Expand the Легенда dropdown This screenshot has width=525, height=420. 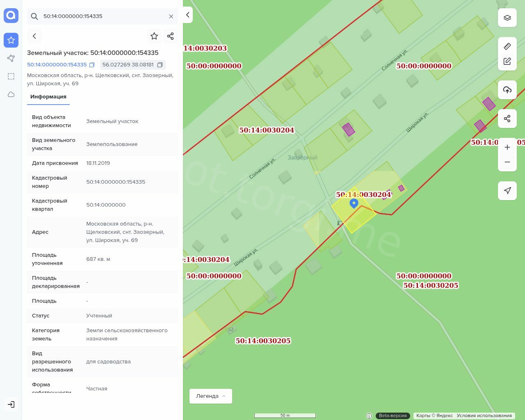[x=211, y=396]
